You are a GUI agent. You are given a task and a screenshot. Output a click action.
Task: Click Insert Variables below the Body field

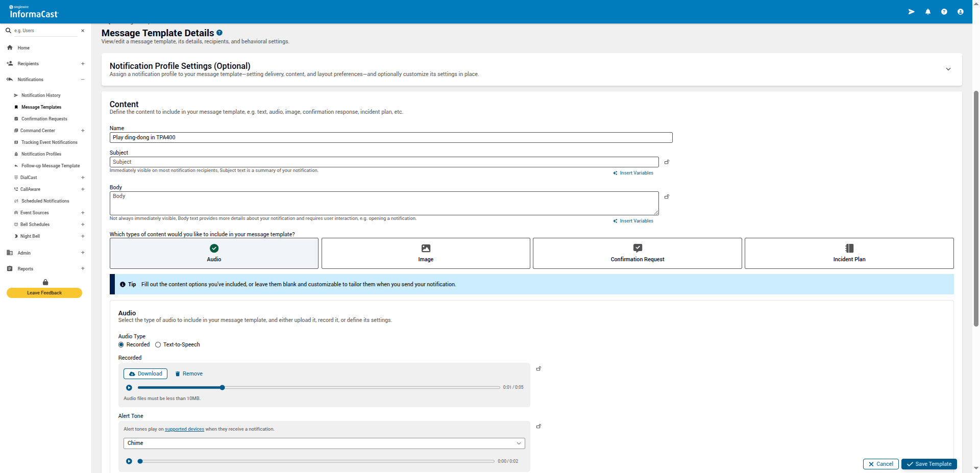click(x=633, y=220)
